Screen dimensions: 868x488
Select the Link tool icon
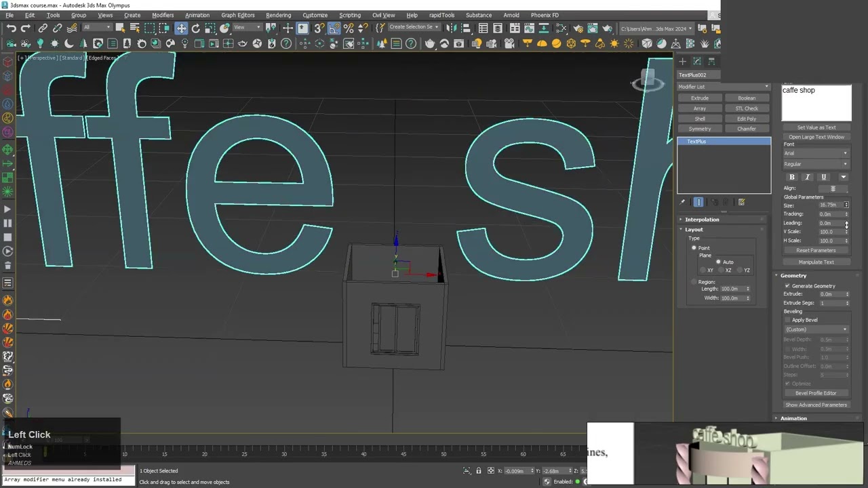pyautogui.click(x=43, y=28)
